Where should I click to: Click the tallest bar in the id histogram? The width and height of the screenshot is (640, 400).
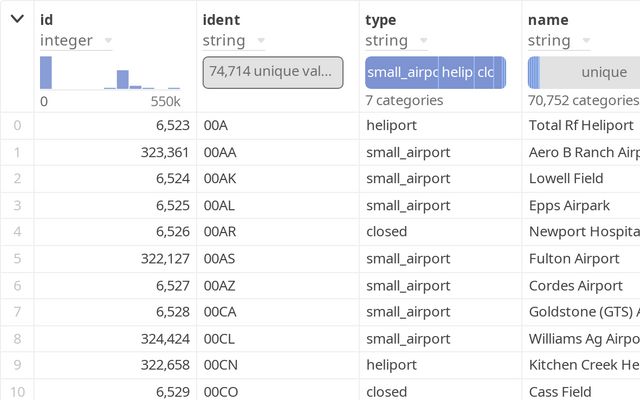pyautogui.click(x=46, y=73)
